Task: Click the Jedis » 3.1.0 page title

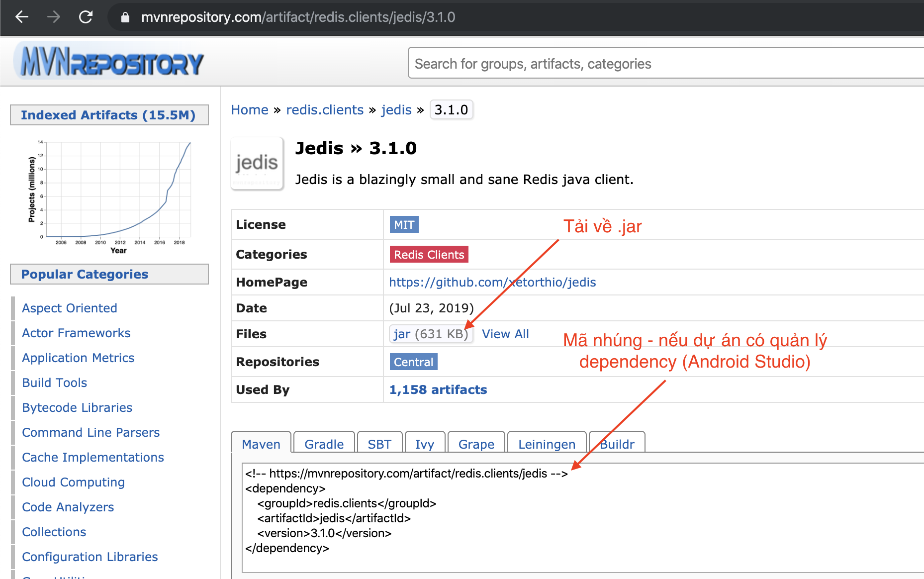Action: [x=356, y=148]
